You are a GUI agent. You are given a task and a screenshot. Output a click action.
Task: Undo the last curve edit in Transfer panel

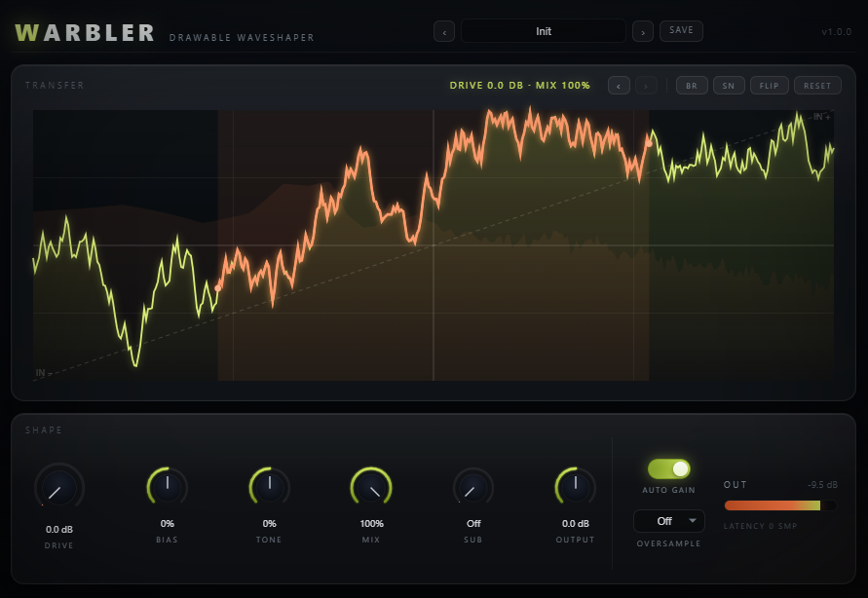(x=619, y=86)
